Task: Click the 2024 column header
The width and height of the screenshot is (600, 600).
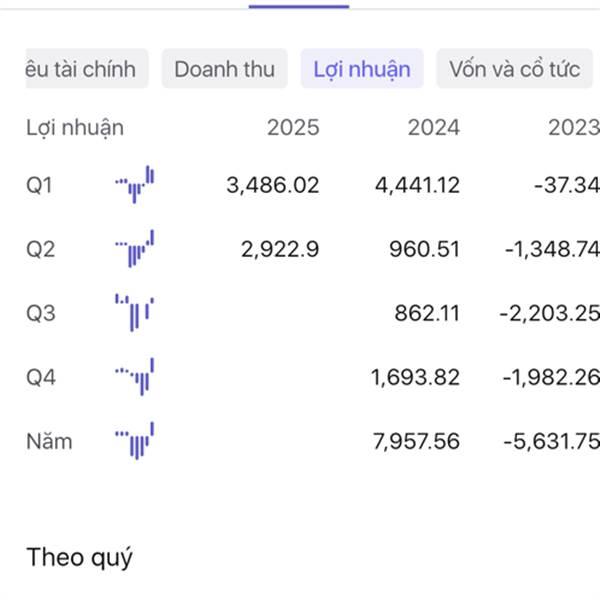Action: 434,127
